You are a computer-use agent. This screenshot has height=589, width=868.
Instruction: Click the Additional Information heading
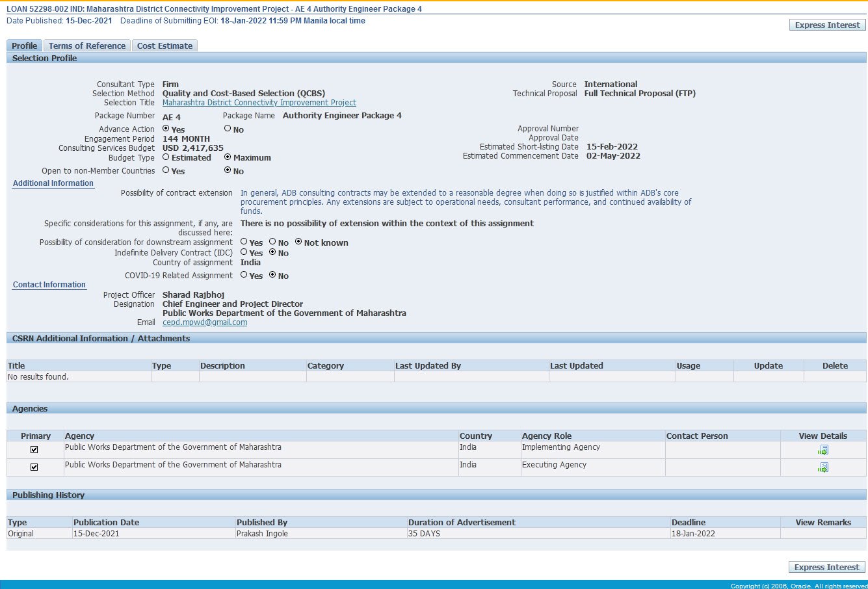coord(53,183)
